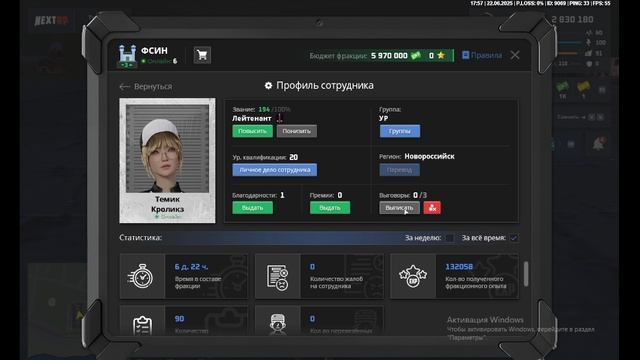The width and height of the screenshot is (640, 360).
Task: Issue a reprimand with Выписать button
Action: point(399,208)
